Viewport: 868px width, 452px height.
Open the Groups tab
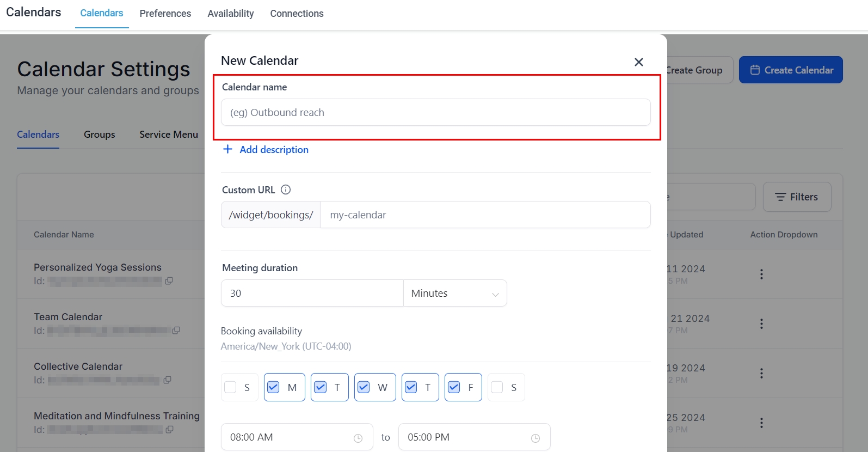(x=100, y=135)
